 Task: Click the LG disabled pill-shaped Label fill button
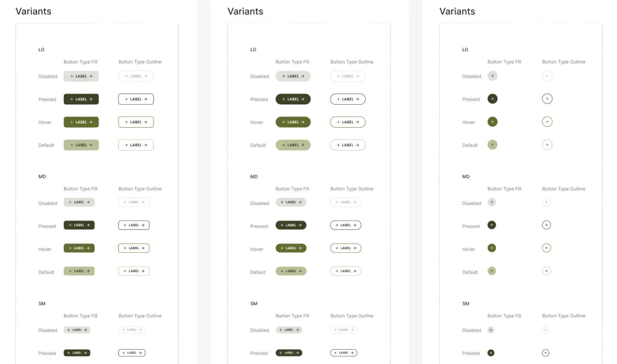click(x=293, y=76)
